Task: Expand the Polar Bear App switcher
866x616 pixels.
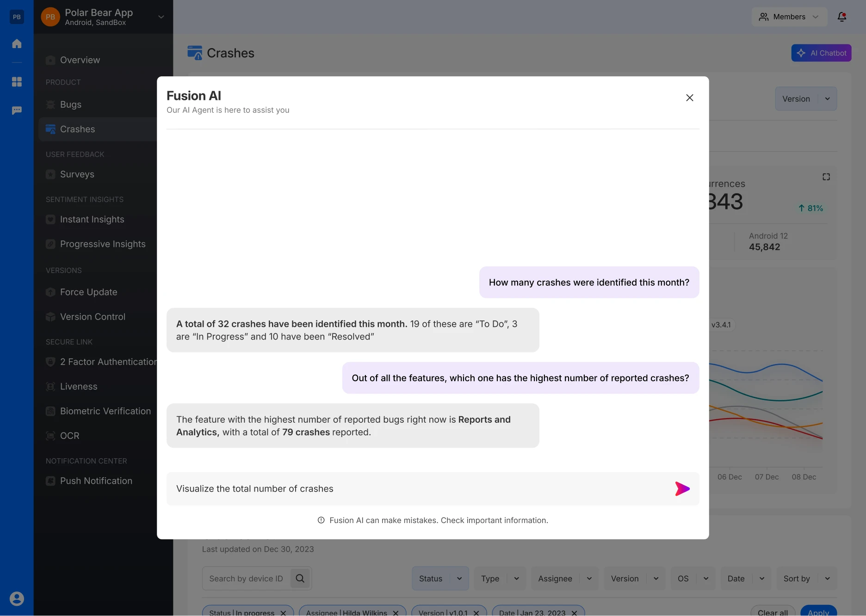Action: 161,17
